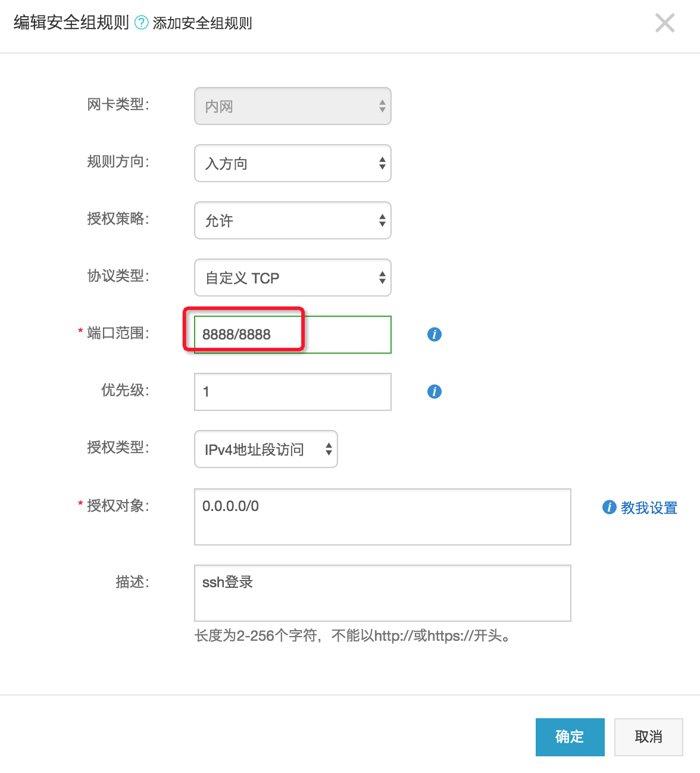This screenshot has width=700, height=773.
Task: Focus the 授权对象 text area with 0.0.0.0/0
Action: [x=382, y=517]
